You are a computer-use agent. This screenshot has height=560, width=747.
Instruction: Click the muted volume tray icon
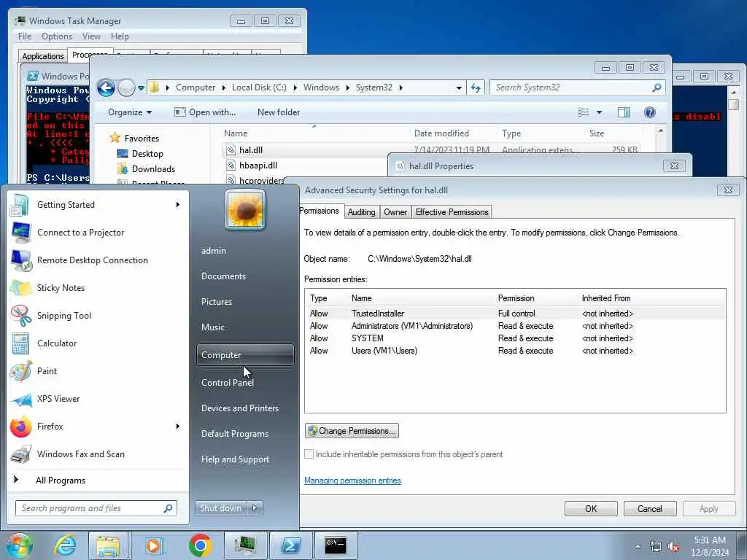(673, 547)
